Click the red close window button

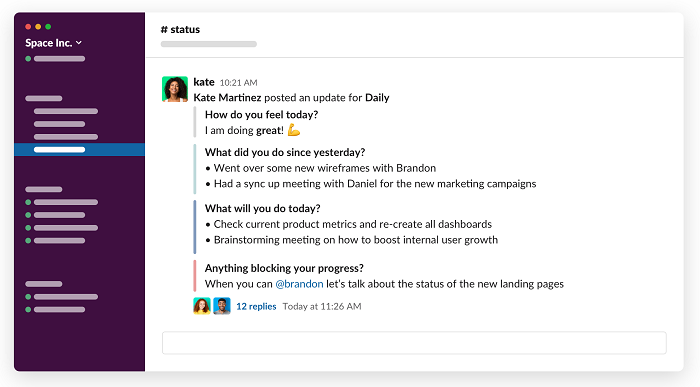point(28,27)
